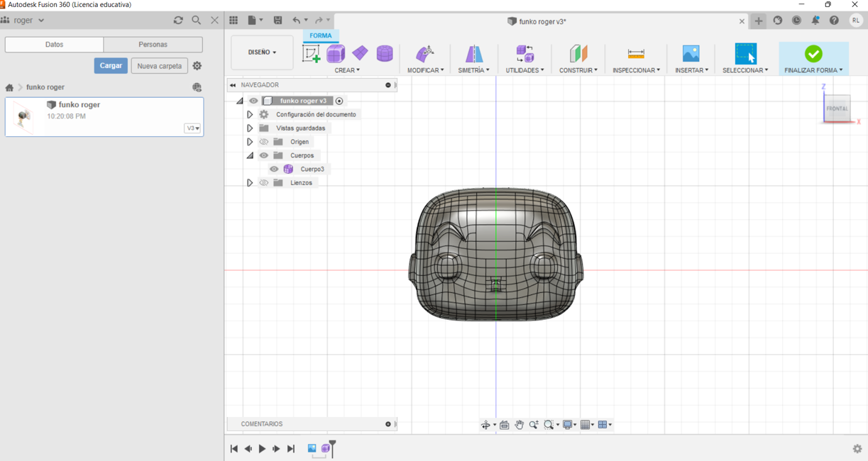Click the timeline play button

[x=262, y=449]
